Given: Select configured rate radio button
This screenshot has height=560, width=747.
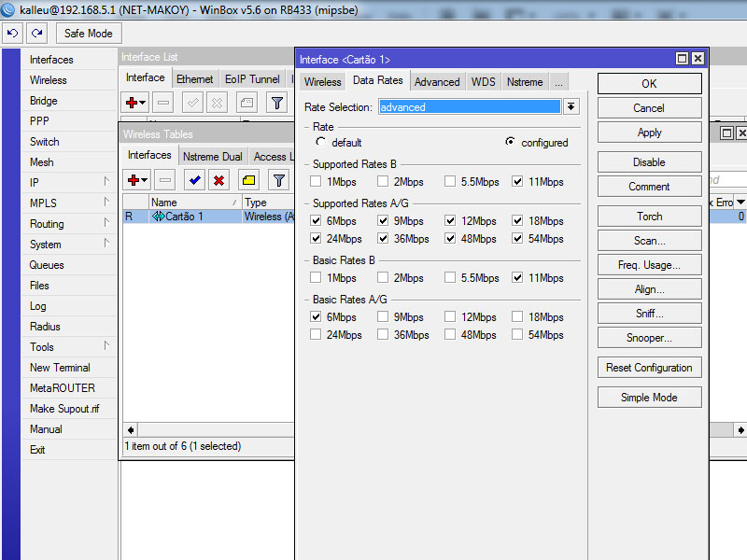Looking at the screenshot, I should [x=510, y=142].
